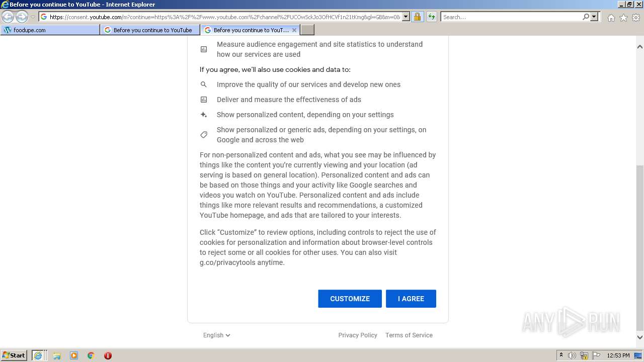Screen dimensions: 644x362
Task: Click 'If you agree, we'll also use cookies' text
Action: pos(275,69)
